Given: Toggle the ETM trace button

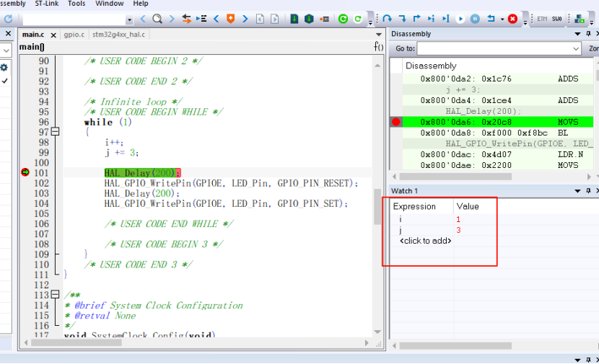Looking at the screenshot, I should (542, 19).
